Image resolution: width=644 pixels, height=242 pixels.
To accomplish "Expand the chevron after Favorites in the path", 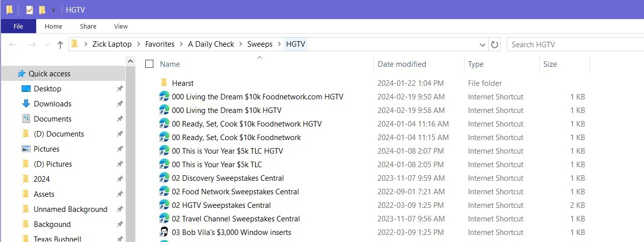I will click(181, 44).
